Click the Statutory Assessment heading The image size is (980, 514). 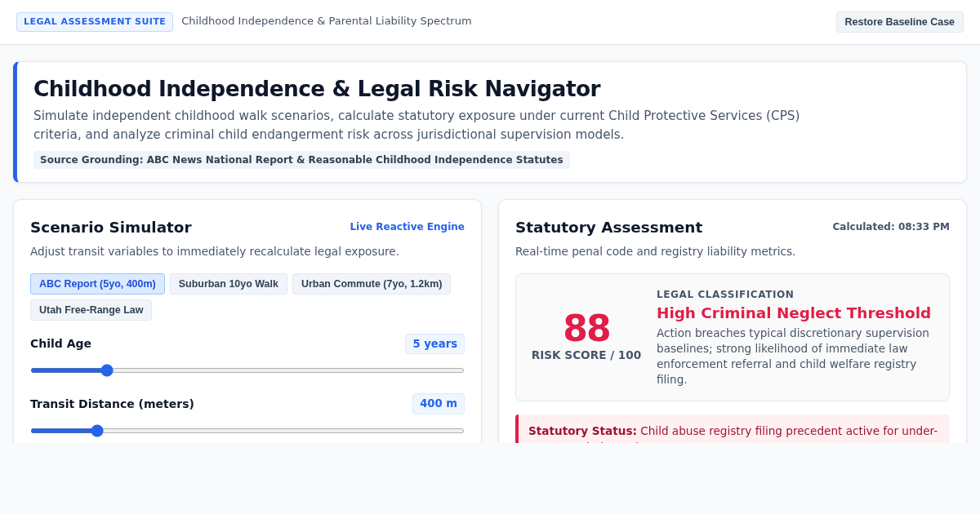coord(608,228)
